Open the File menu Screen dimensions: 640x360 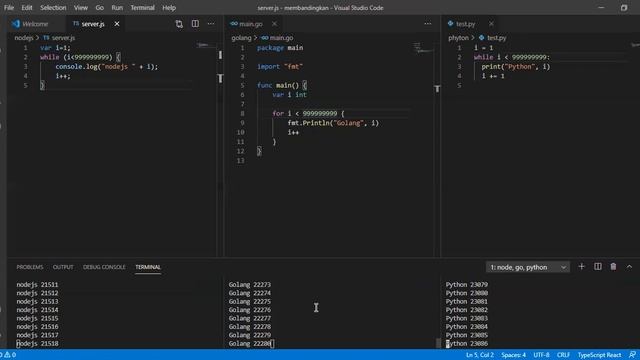point(9,8)
